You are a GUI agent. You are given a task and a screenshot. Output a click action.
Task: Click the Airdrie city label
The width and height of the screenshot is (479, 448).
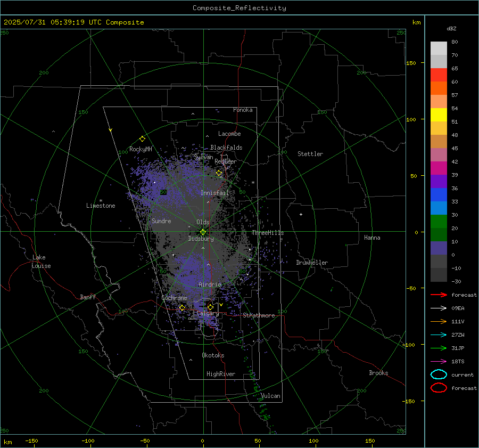(x=210, y=284)
